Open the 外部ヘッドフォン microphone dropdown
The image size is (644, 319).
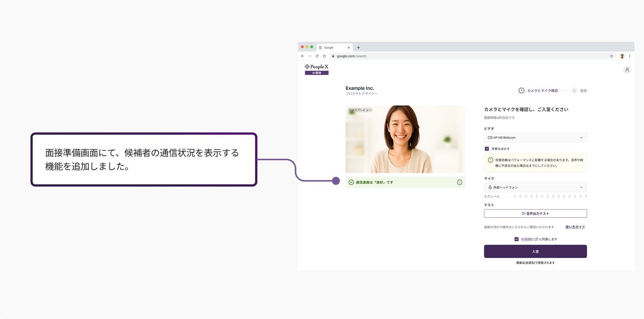pyautogui.click(x=535, y=187)
